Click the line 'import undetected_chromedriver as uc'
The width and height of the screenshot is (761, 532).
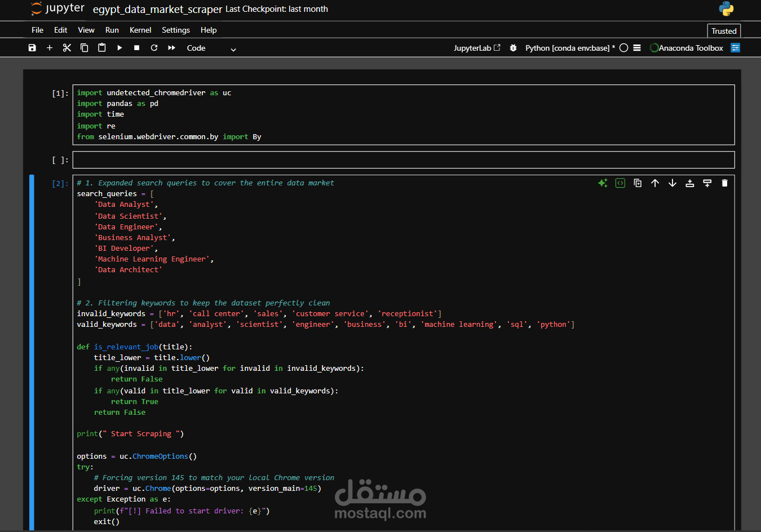[154, 93]
